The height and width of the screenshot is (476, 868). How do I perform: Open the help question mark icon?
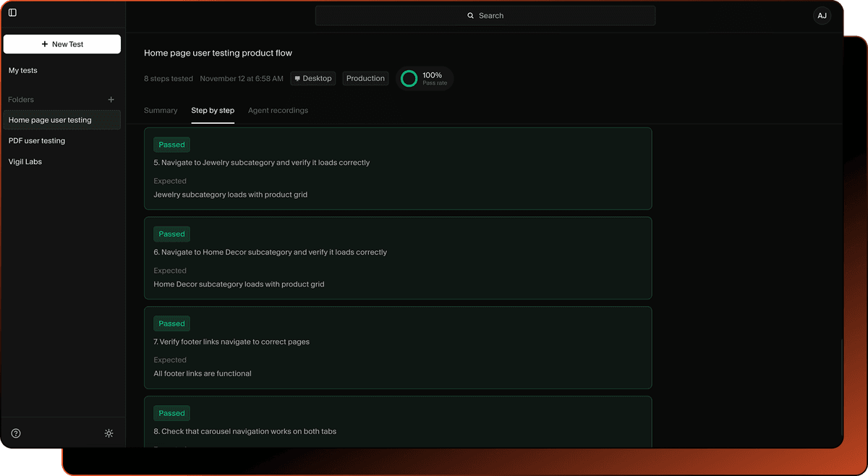coord(16,433)
